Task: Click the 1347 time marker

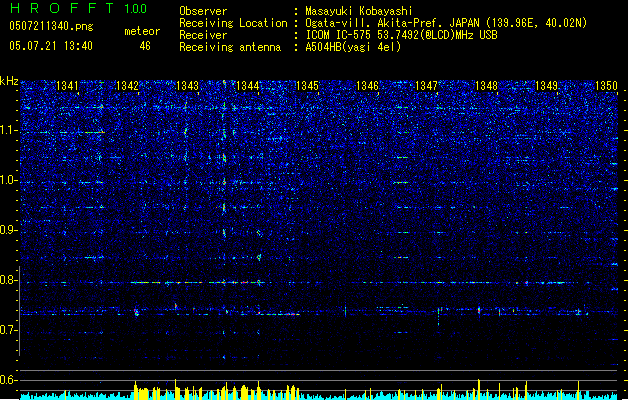Action: tap(426, 86)
